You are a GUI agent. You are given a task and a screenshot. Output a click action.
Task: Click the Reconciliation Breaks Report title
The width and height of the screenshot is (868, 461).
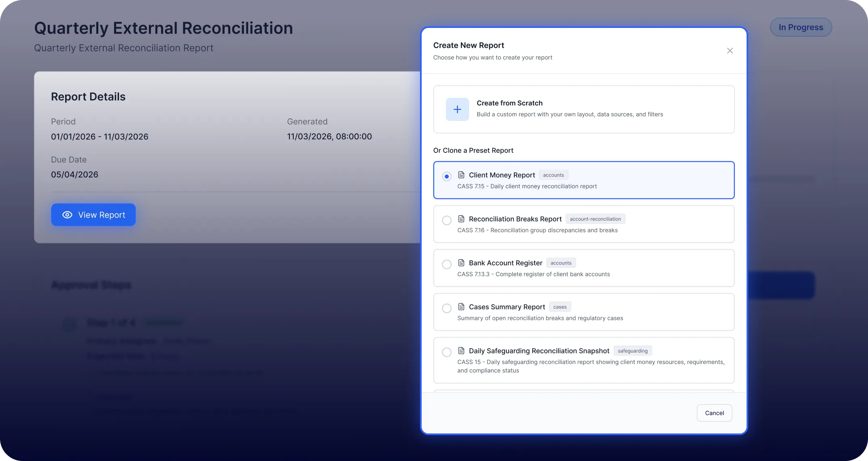point(515,219)
